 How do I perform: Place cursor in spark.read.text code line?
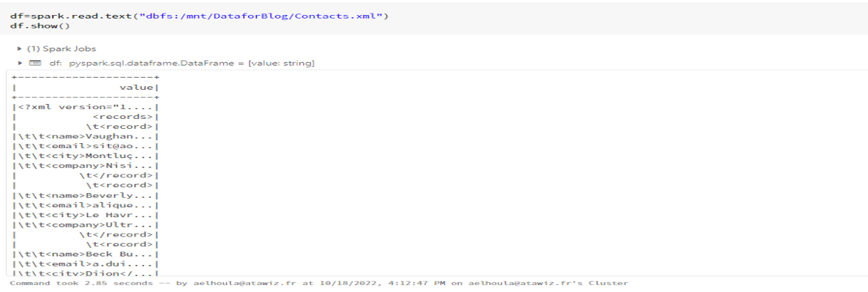pyautogui.click(x=71, y=16)
